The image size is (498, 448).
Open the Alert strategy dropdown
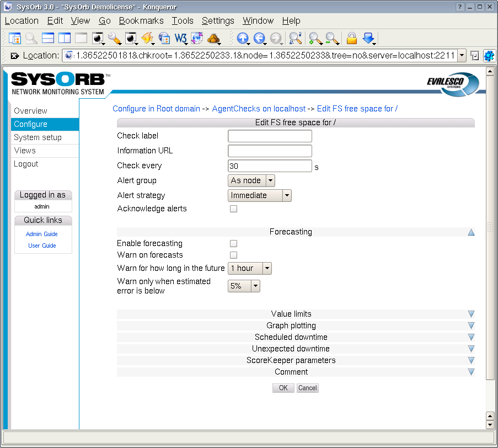click(260, 195)
